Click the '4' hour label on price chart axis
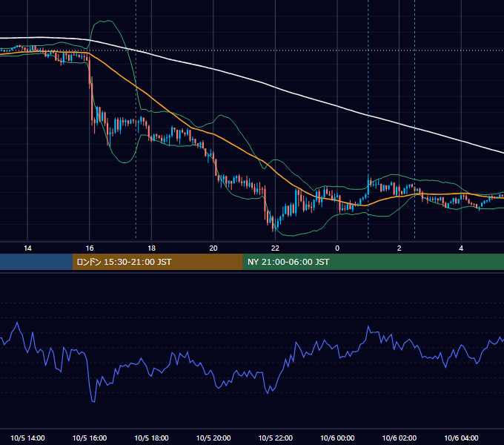 tap(461, 248)
